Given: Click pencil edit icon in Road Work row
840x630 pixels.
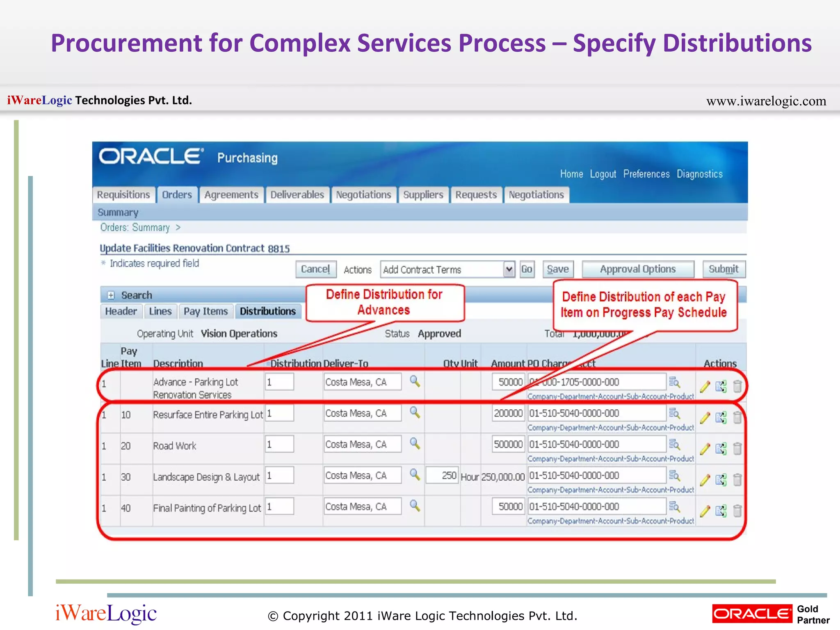Looking at the screenshot, I should [705, 449].
